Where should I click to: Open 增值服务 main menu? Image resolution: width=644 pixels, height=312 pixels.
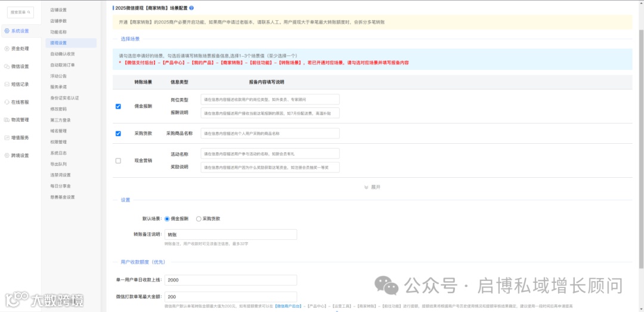coord(20,138)
